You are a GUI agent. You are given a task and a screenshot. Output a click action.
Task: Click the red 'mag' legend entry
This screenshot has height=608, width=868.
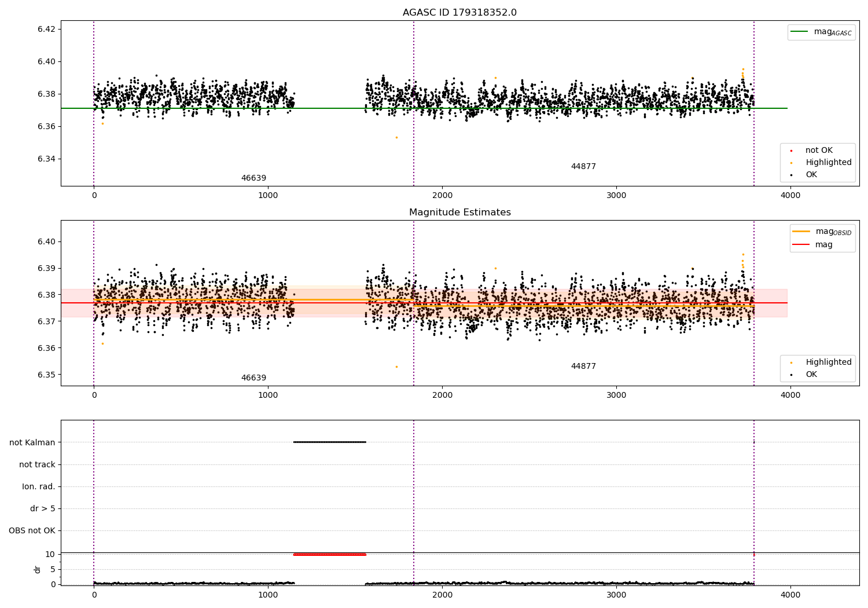[x=812, y=245]
